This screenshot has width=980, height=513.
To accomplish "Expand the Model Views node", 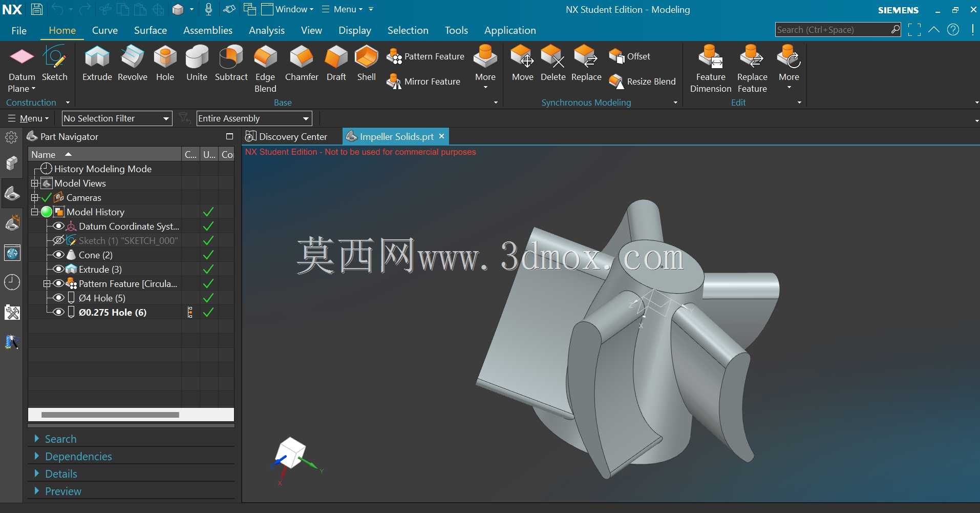I will 35,183.
